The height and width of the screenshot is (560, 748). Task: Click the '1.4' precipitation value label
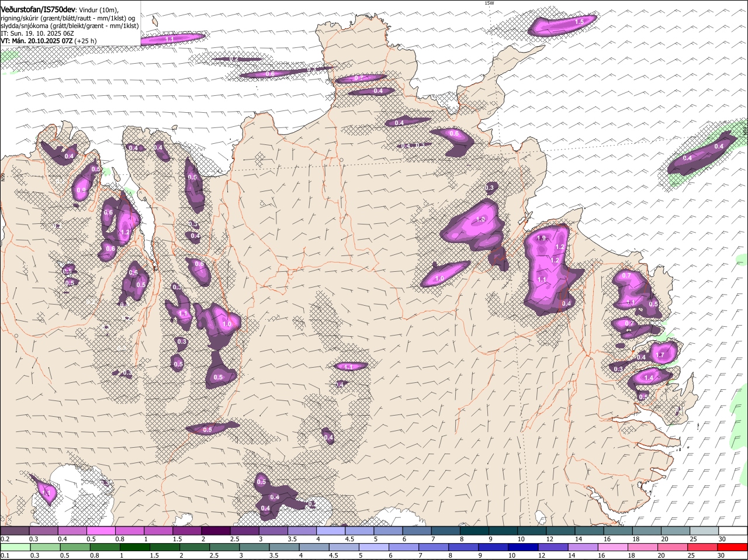pos(648,378)
